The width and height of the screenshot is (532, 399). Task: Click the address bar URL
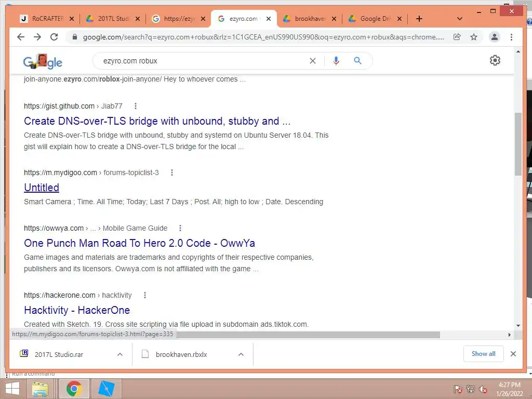pos(263,37)
